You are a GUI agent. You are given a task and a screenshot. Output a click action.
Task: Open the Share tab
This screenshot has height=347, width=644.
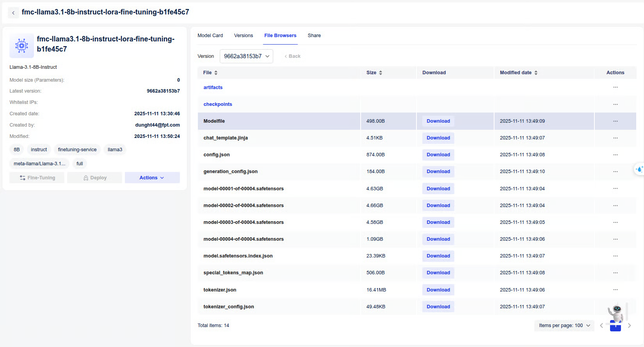coord(314,36)
